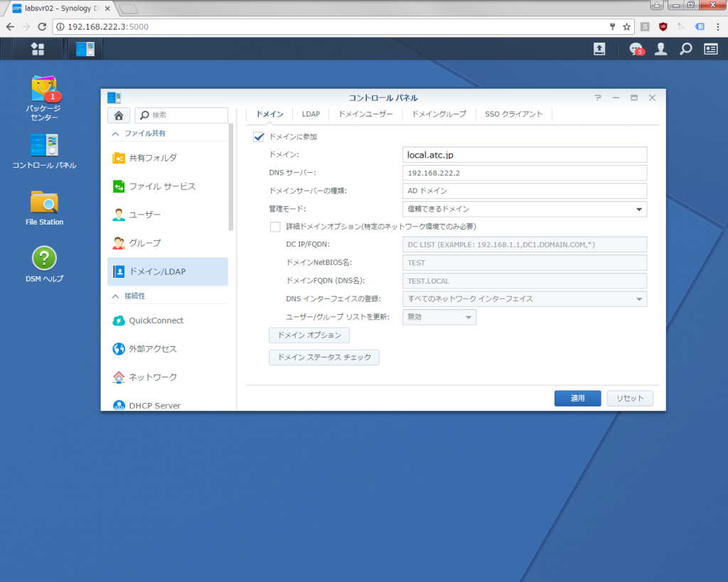This screenshot has width=728, height=582.
Task: Open 外部アクセス in sidebar
Action: coord(168,348)
